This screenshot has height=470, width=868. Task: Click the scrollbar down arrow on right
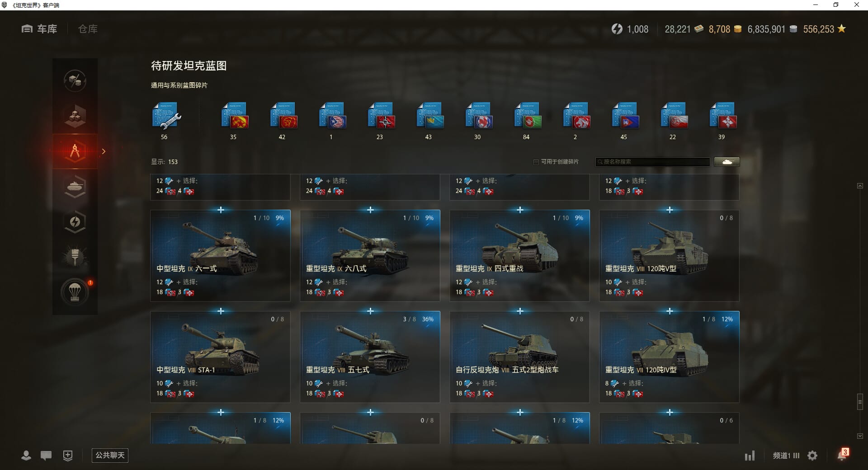pyautogui.click(x=860, y=436)
